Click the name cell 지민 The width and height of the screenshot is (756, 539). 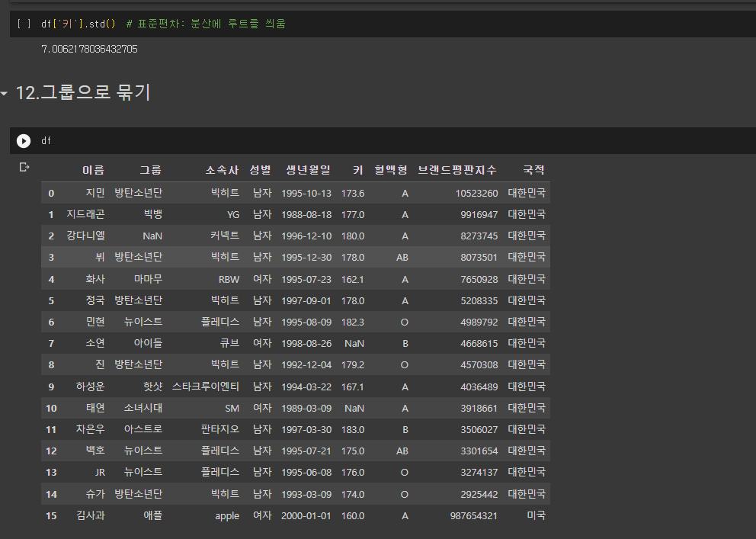pyautogui.click(x=95, y=193)
